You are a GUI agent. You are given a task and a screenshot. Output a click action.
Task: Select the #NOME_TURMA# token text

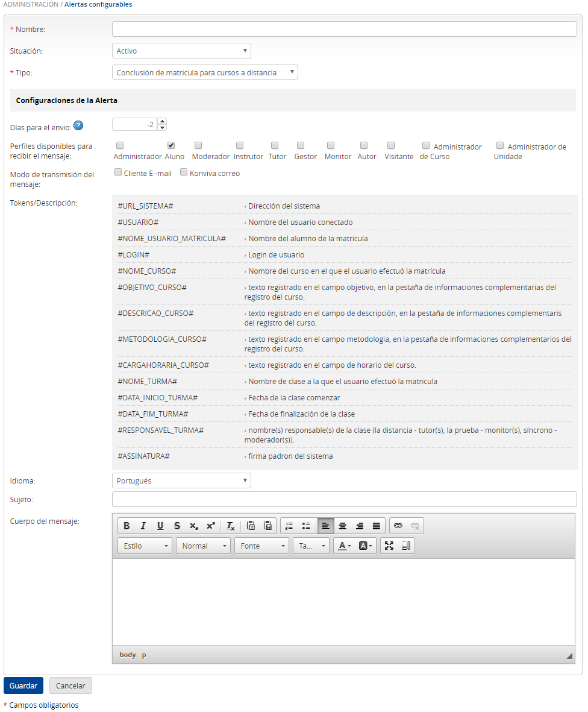(148, 382)
